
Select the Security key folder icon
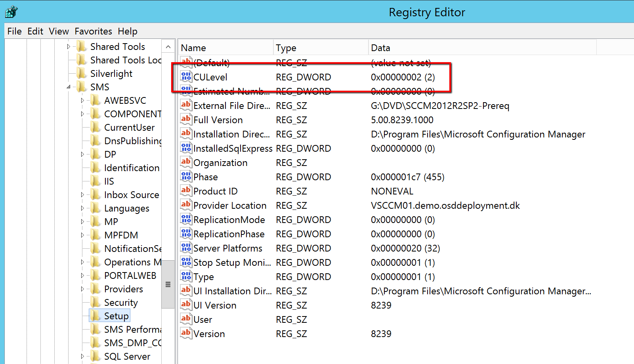coord(95,302)
